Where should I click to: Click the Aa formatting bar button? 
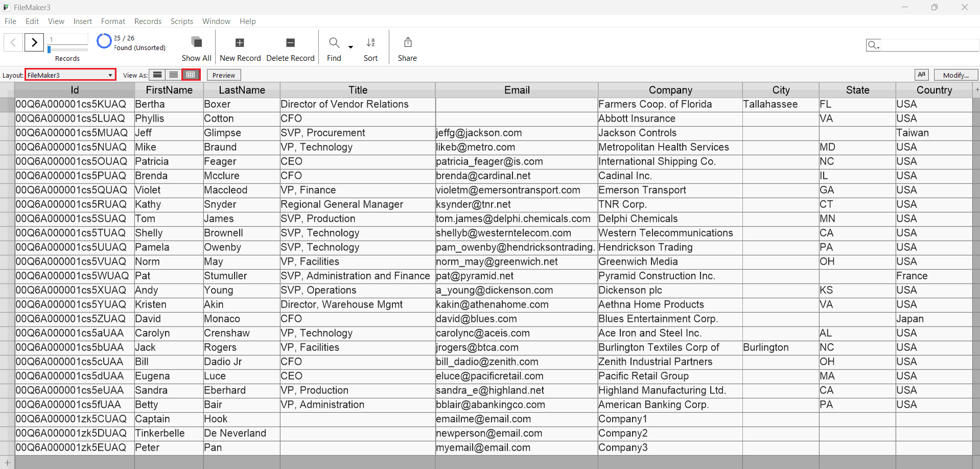click(x=921, y=75)
